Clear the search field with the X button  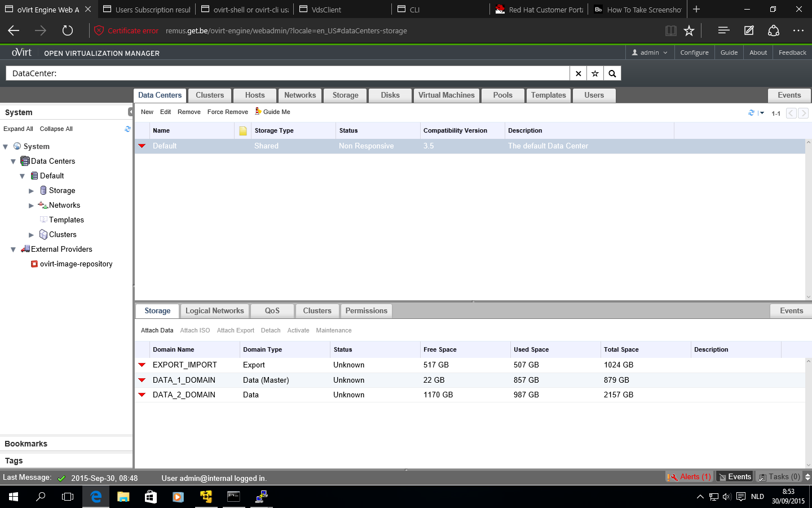pyautogui.click(x=578, y=73)
